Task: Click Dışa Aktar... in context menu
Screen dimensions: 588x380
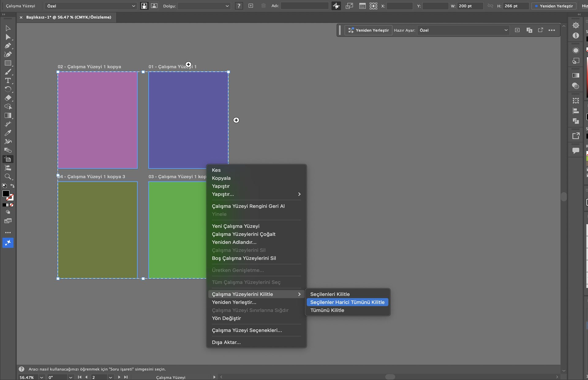Action: pos(226,342)
